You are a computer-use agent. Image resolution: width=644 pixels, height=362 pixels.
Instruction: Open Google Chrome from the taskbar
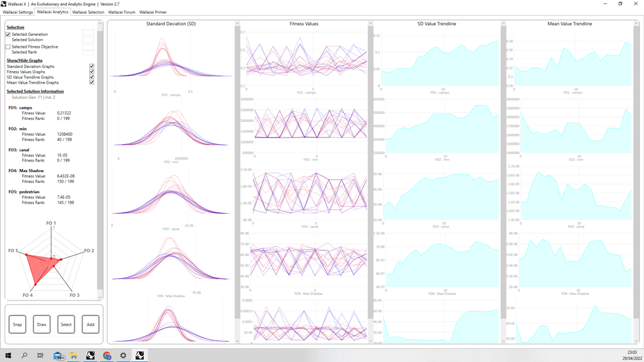coord(108,356)
